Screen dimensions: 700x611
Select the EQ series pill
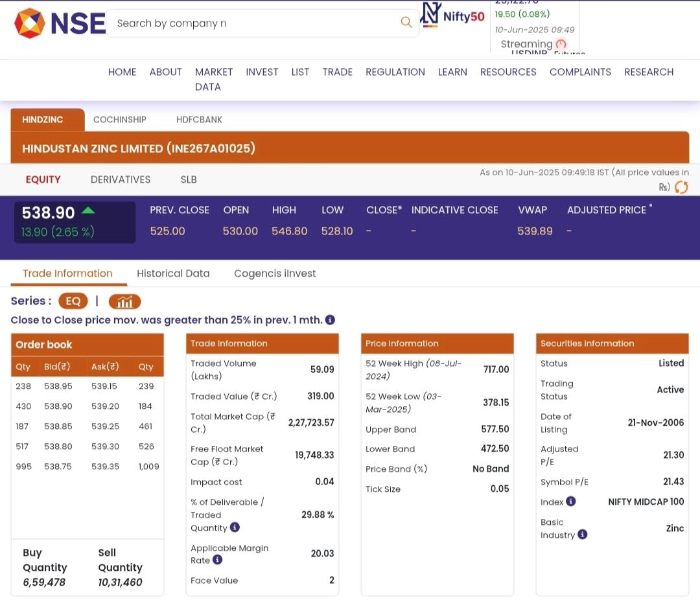click(x=73, y=301)
